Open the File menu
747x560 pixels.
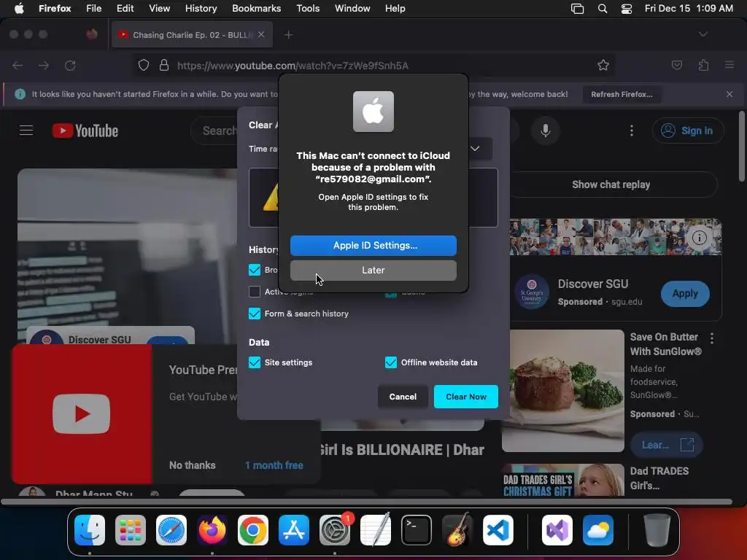coord(93,8)
